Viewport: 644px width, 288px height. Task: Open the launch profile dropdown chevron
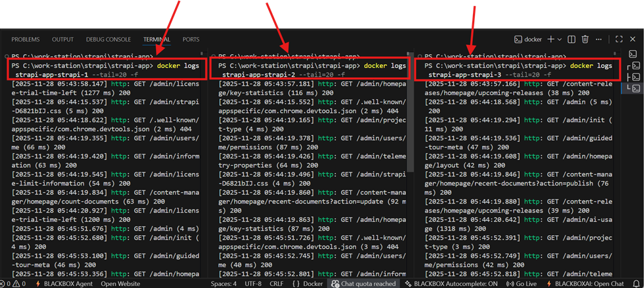click(560, 40)
